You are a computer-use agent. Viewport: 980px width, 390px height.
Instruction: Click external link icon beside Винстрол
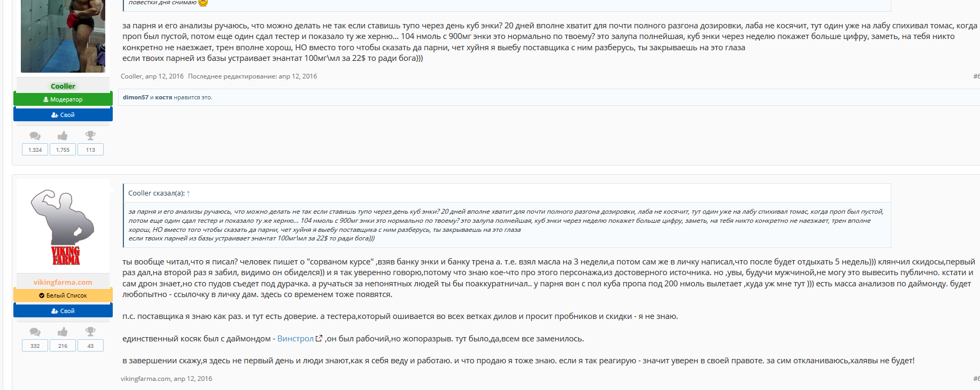coord(319,339)
